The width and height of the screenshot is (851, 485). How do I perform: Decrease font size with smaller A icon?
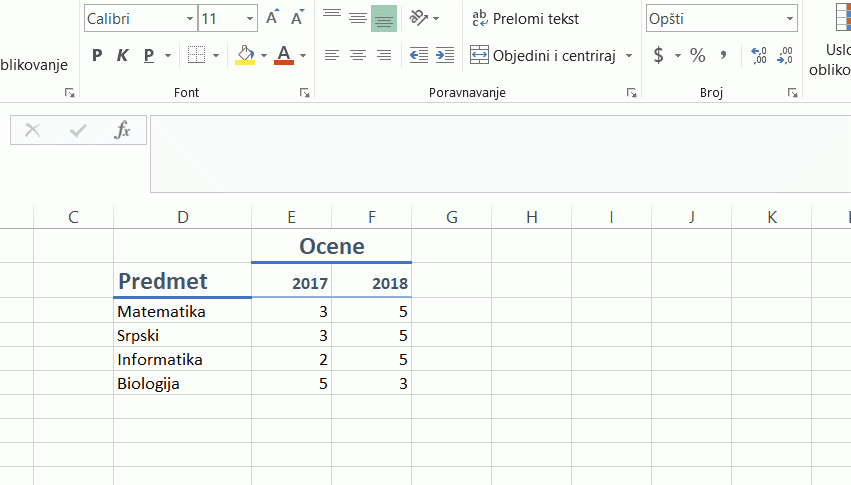point(297,18)
